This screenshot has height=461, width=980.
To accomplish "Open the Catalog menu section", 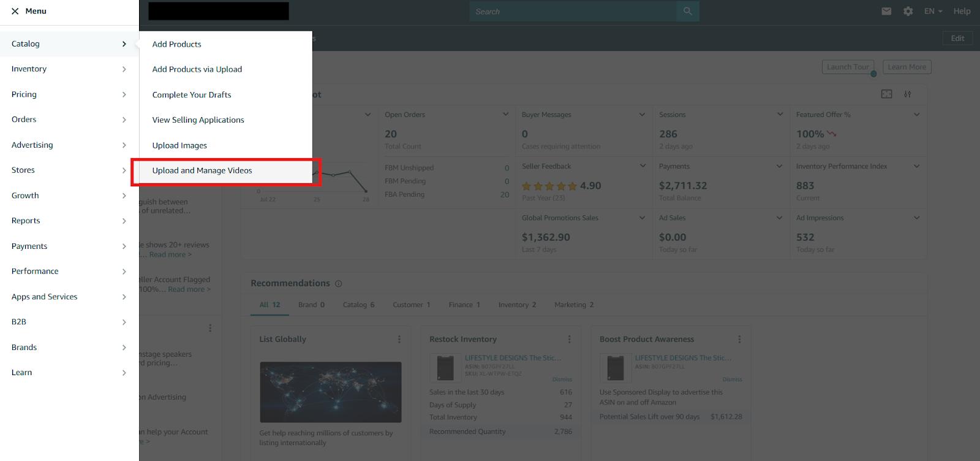I will pyautogui.click(x=69, y=44).
